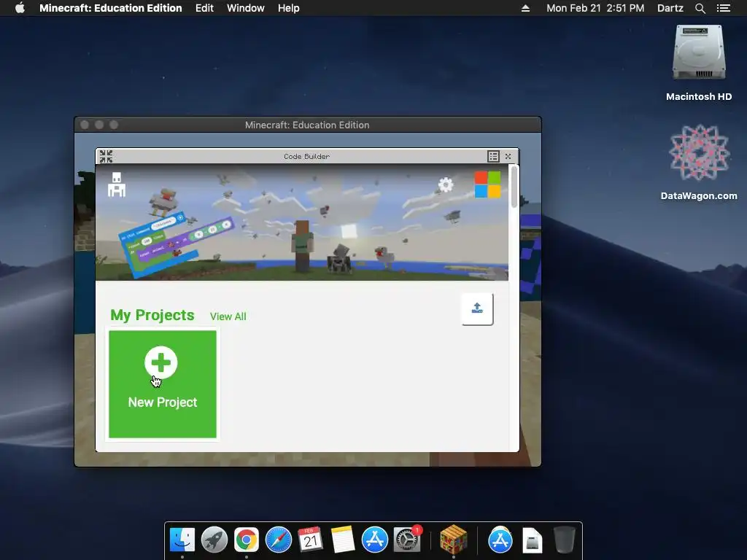Open Launchpad rocket in the Dock

click(x=214, y=540)
